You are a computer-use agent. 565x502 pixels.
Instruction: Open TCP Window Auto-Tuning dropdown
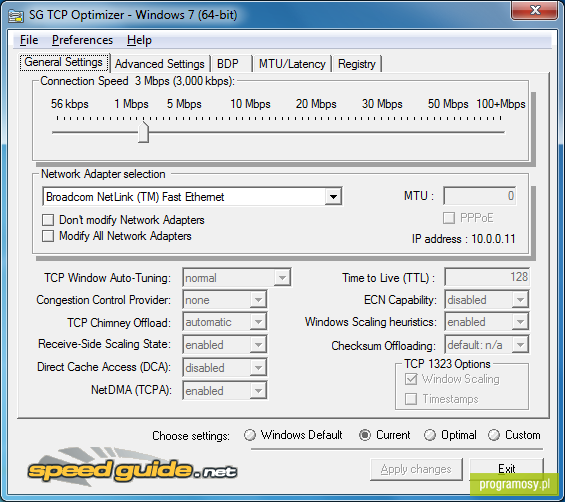237,278
